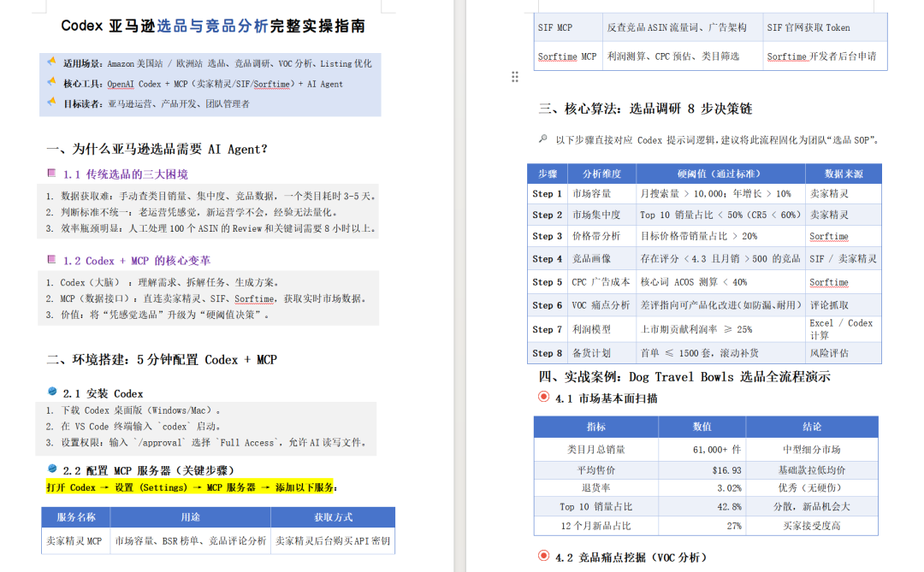This screenshot has width=924, height=572.
Task: Click the flag bullet next to 适用场景
Action: [x=52, y=62]
